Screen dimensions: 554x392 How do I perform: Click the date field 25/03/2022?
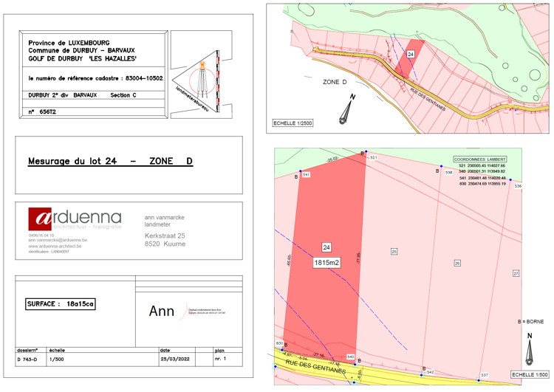(x=175, y=360)
